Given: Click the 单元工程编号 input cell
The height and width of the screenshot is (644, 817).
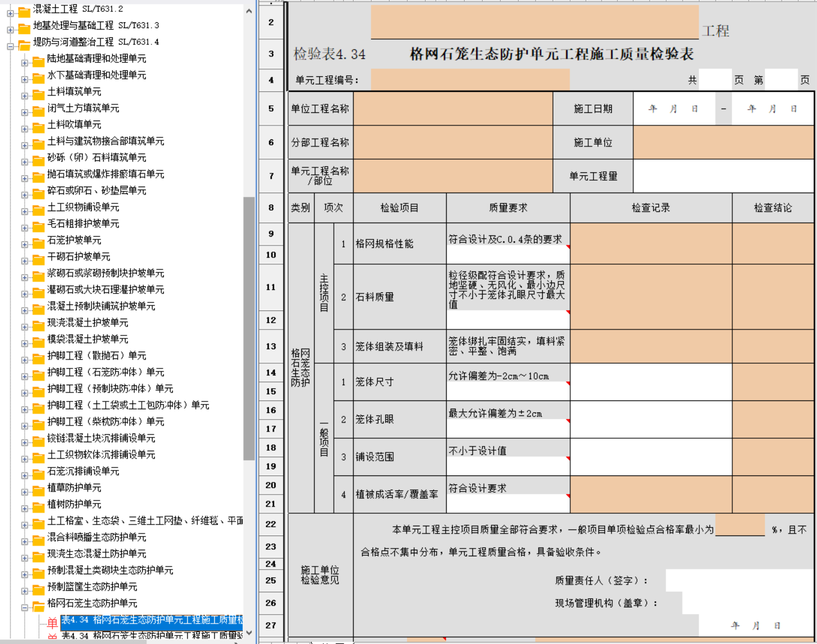Looking at the screenshot, I should (469, 80).
